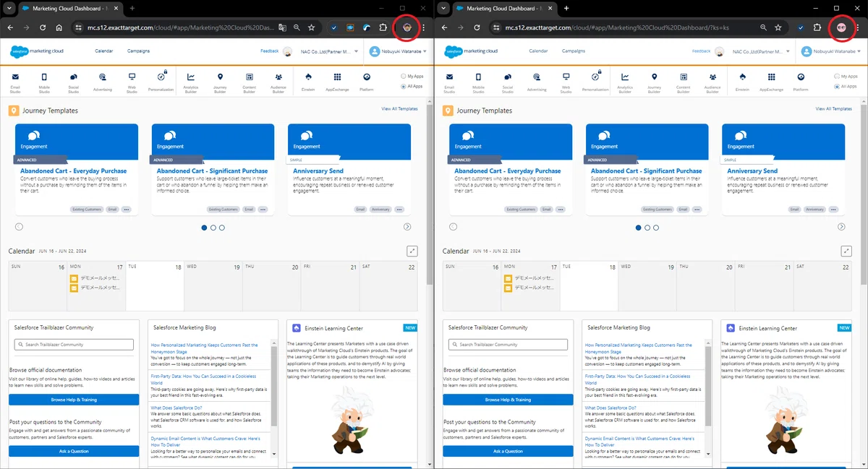
Task: Click the profile avatar in left browser toolbar
Action: (x=407, y=27)
